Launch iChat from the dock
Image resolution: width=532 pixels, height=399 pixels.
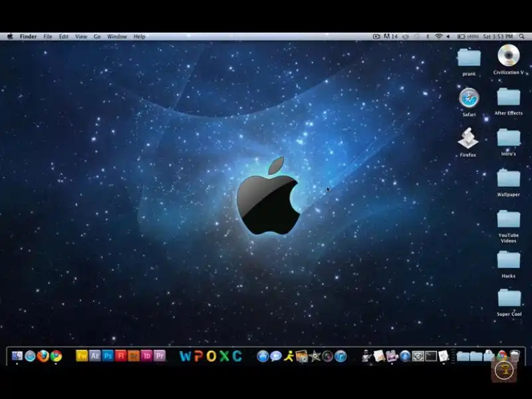276,356
